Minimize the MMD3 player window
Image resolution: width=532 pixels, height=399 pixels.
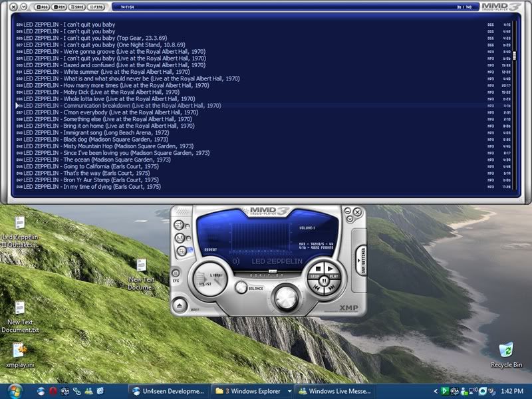(347, 211)
